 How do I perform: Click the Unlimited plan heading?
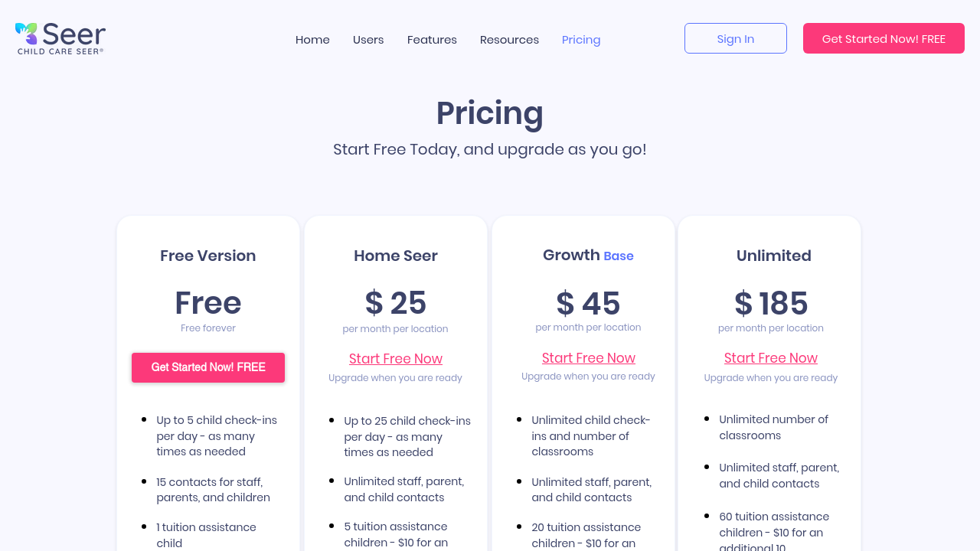[773, 256]
